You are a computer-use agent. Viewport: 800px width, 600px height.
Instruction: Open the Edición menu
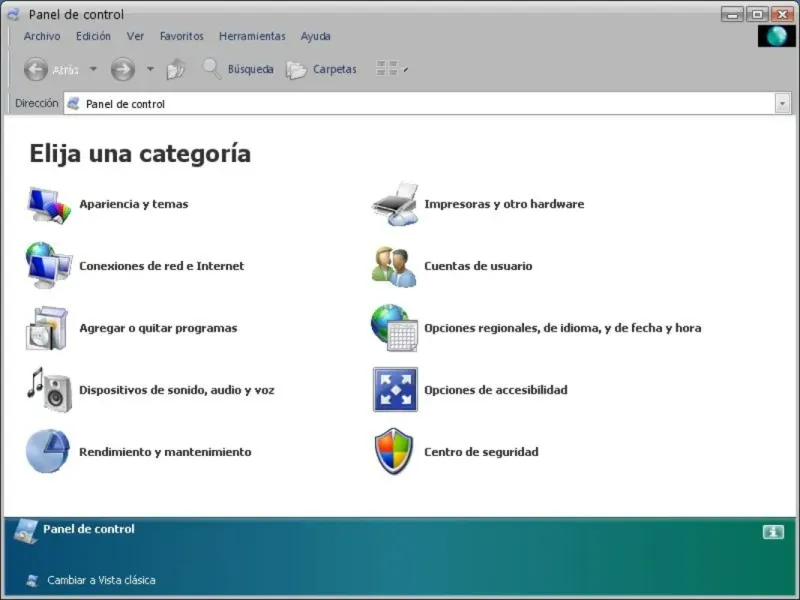pyautogui.click(x=93, y=36)
